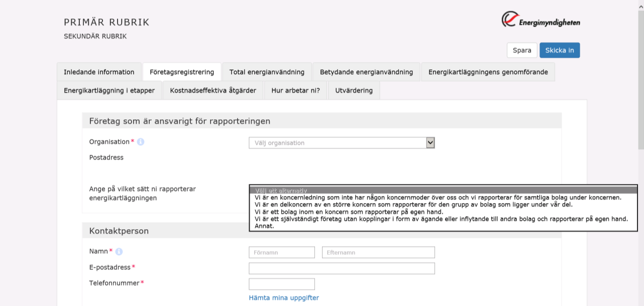This screenshot has width=644, height=306.
Task: Click info icon next to Namn
Action: point(119,251)
